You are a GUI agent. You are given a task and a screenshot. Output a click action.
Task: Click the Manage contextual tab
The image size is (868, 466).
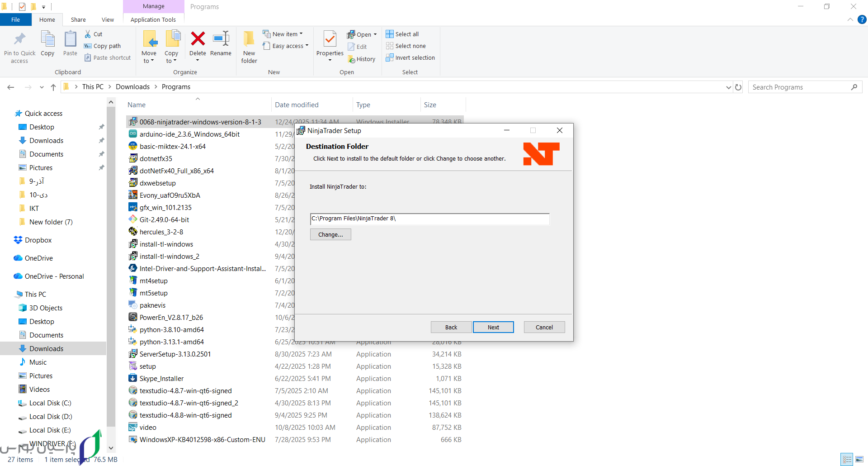[x=154, y=6]
